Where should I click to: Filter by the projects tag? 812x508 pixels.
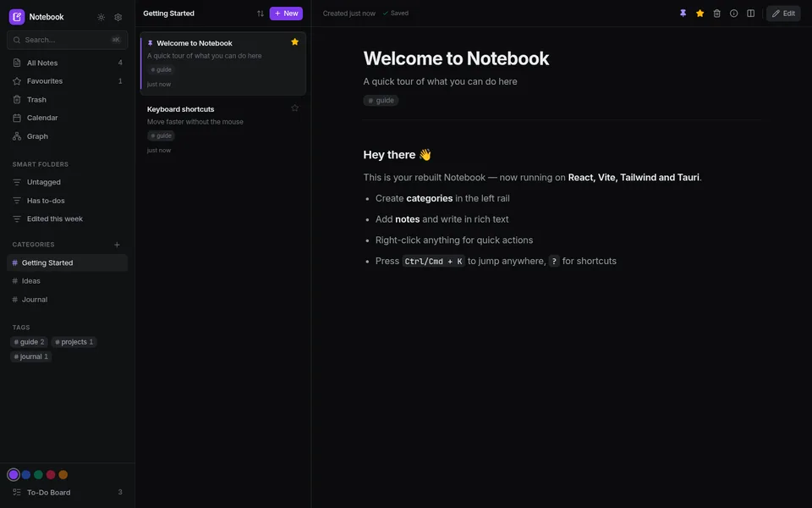point(74,342)
